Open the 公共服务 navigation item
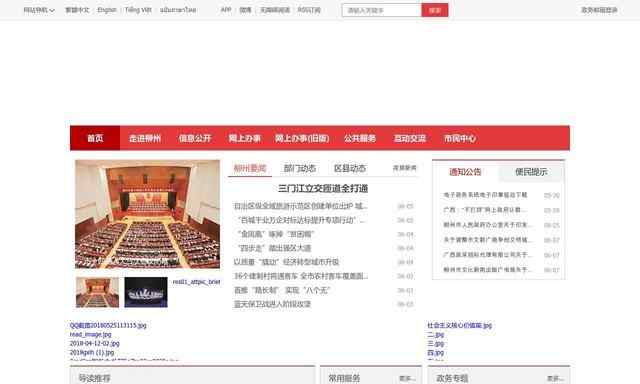 coord(360,138)
